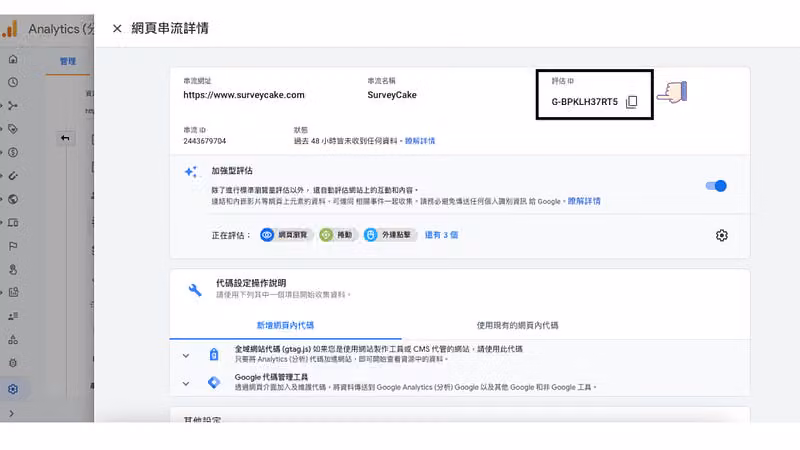Switch to 新增網頁內代碼 tab

(285, 325)
